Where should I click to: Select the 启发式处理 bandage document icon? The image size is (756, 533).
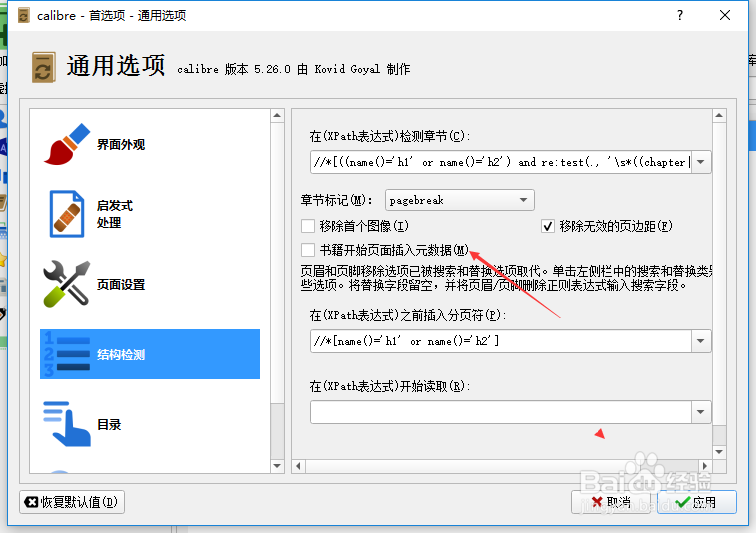[x=67, y=214]
